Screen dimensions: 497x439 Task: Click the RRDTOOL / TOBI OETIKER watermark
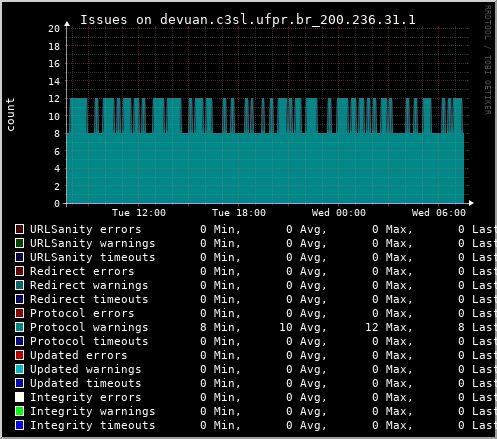(x=487, y=60)
